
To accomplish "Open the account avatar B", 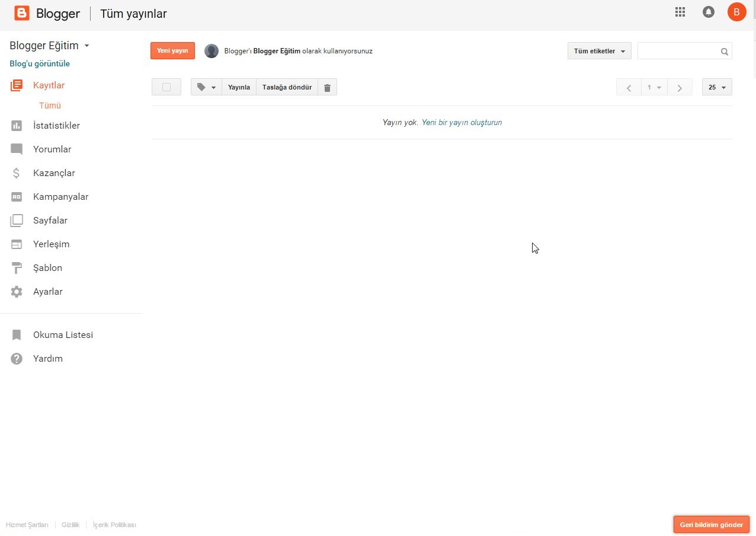I will (x=736, y=12).
